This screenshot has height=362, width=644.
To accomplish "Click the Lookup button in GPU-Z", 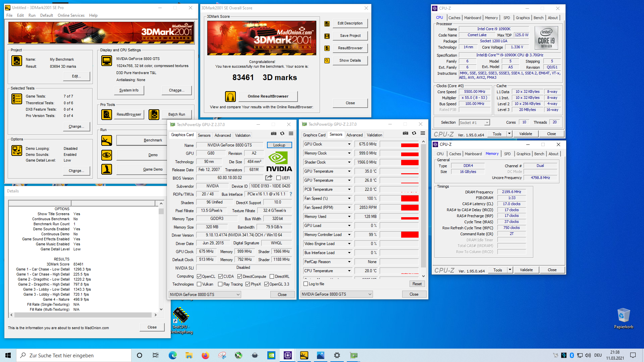I will [279, 145].
